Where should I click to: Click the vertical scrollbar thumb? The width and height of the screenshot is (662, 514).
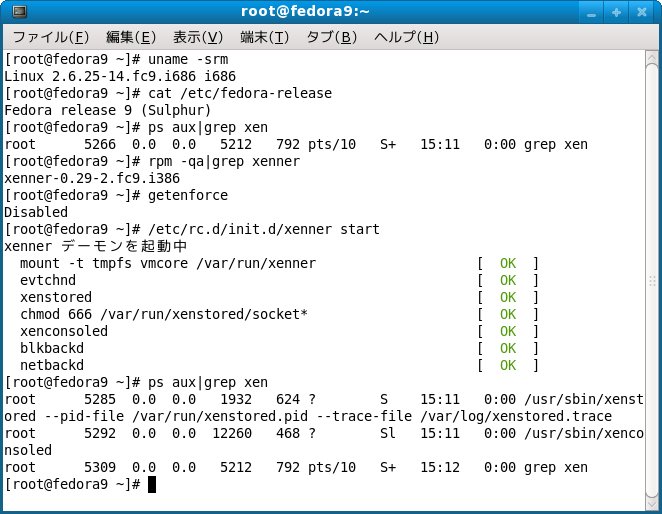point(652,281)
